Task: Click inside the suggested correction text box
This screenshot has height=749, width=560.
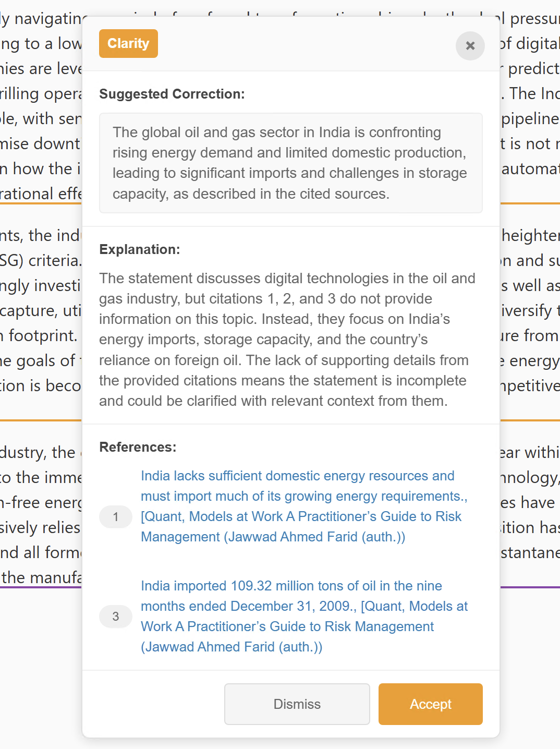Action: (x=290, y=163)
